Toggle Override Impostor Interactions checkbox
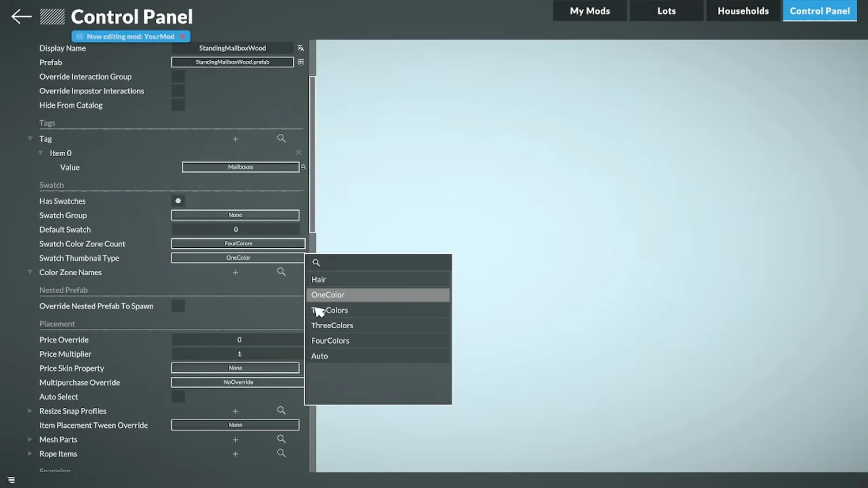Screen dimensions: 868x488 [178, 91]
